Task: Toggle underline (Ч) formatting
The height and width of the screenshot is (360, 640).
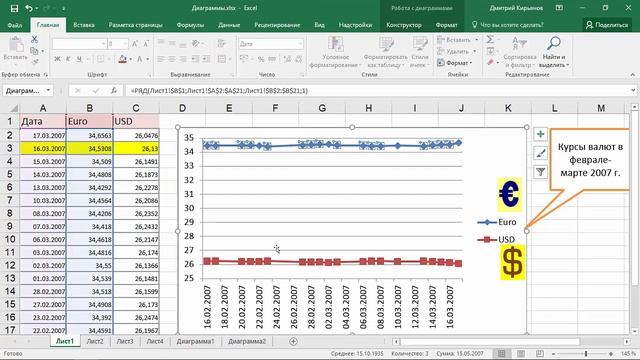Action: [79, 59]
